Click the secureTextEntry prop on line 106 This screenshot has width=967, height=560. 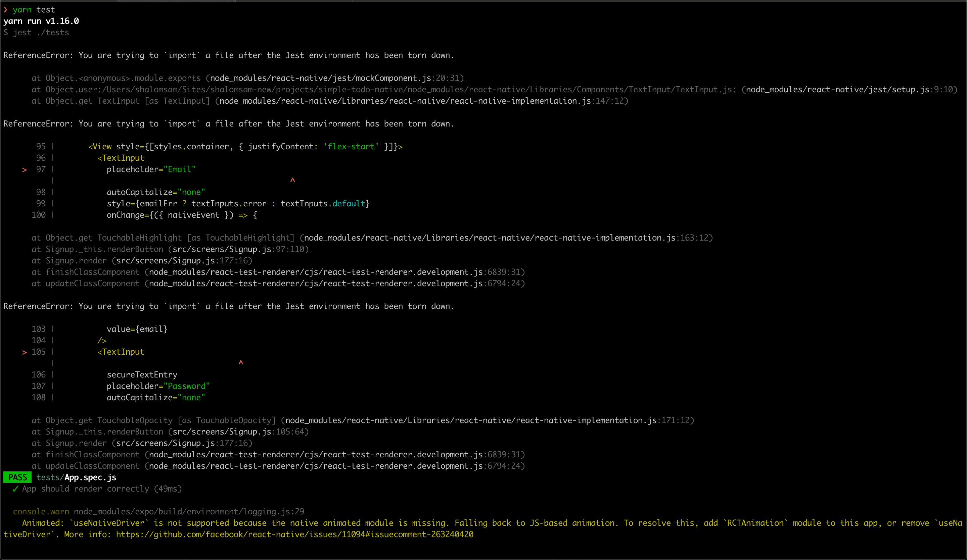point(142,375)
